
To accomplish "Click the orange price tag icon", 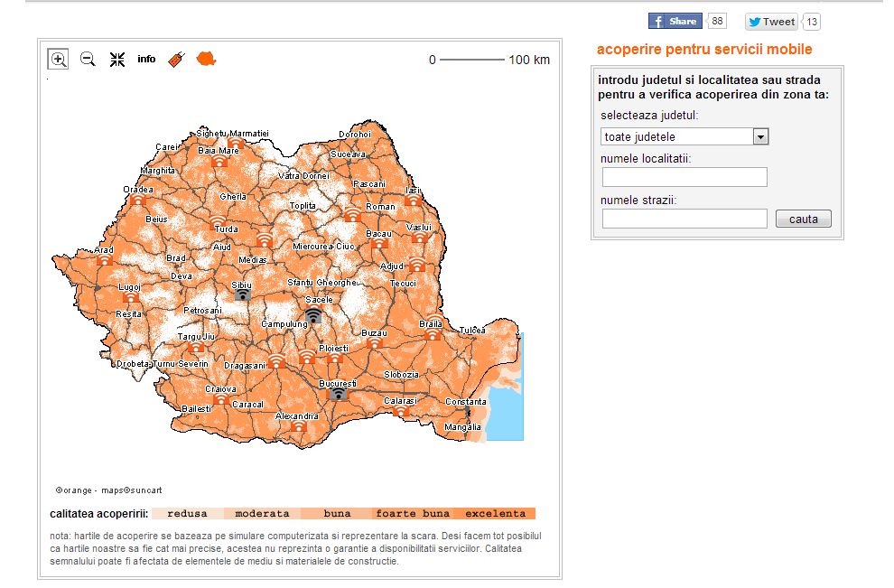I will (177, 60).
